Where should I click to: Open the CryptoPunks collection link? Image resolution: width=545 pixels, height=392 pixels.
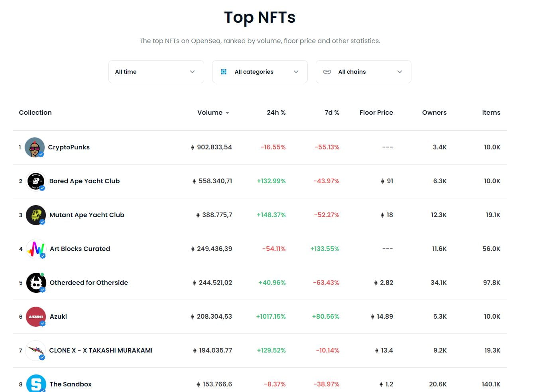69,147
